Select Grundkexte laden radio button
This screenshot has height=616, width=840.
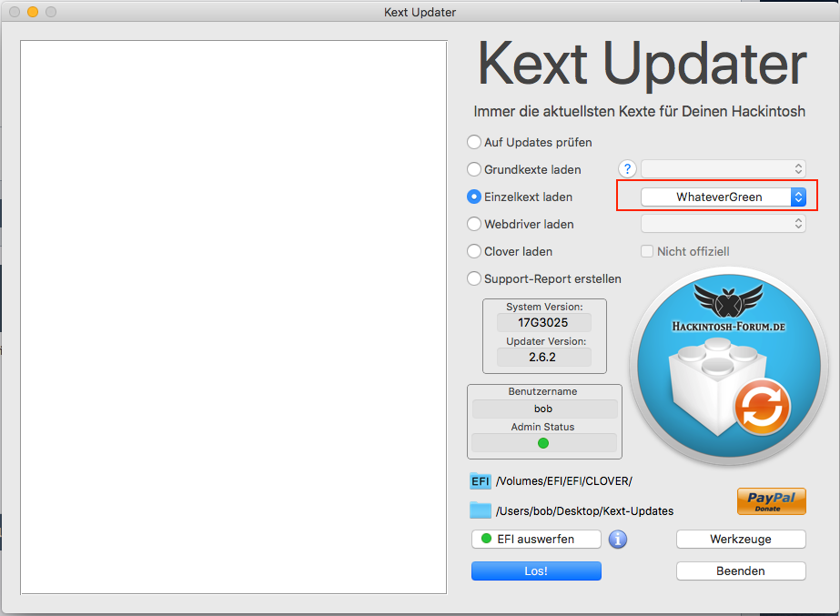(x=473, y=169)
